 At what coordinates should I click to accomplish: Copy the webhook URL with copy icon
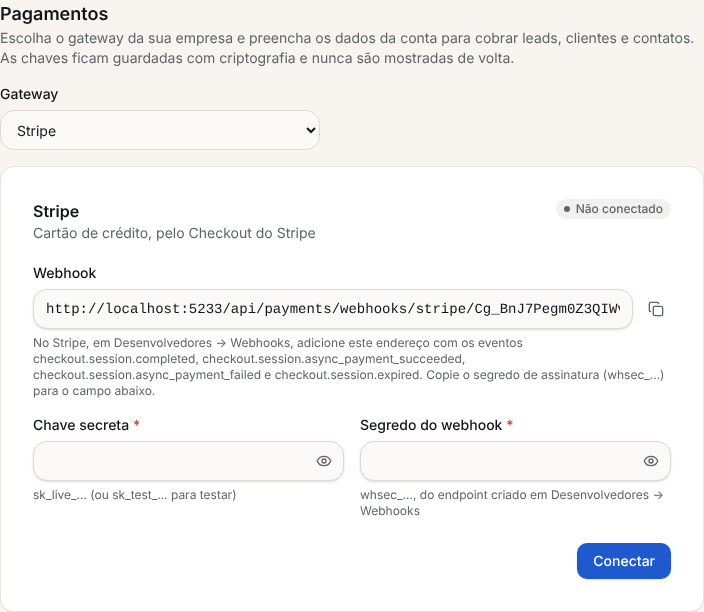click(656, 309)
